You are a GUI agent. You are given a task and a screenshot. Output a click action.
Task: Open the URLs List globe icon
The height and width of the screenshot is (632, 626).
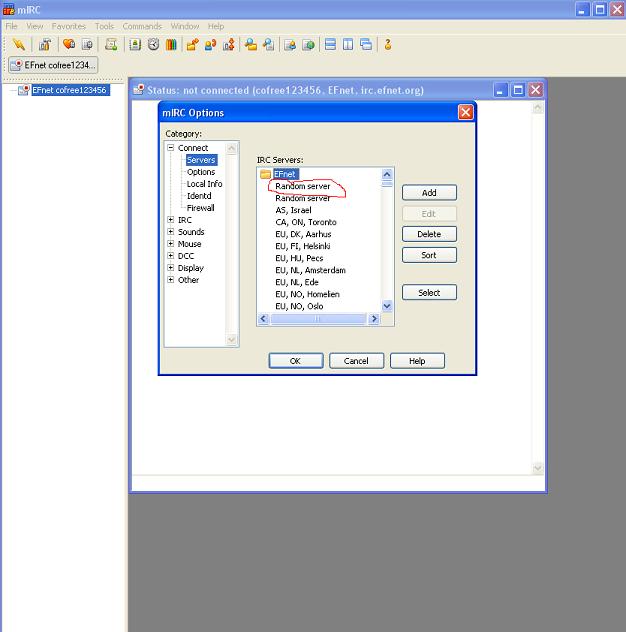(308, 44)
